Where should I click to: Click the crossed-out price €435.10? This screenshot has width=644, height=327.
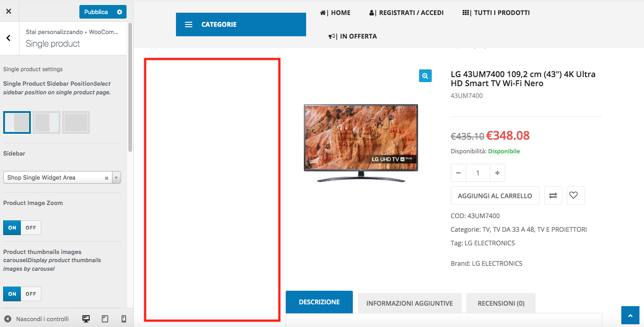[468, 136]
